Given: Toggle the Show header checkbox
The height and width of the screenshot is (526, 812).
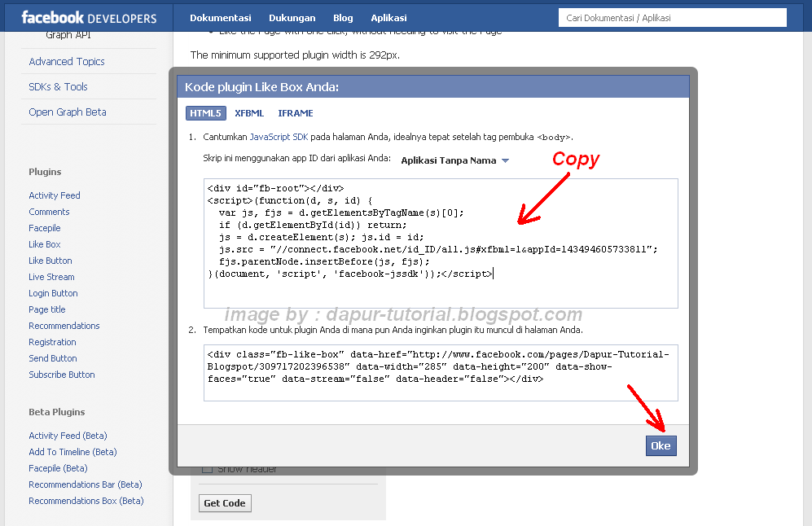Looking at the screenshot, I should click(207, 470).
